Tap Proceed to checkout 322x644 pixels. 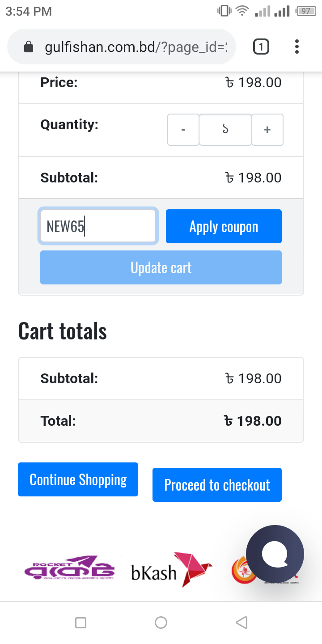(217, 485)
